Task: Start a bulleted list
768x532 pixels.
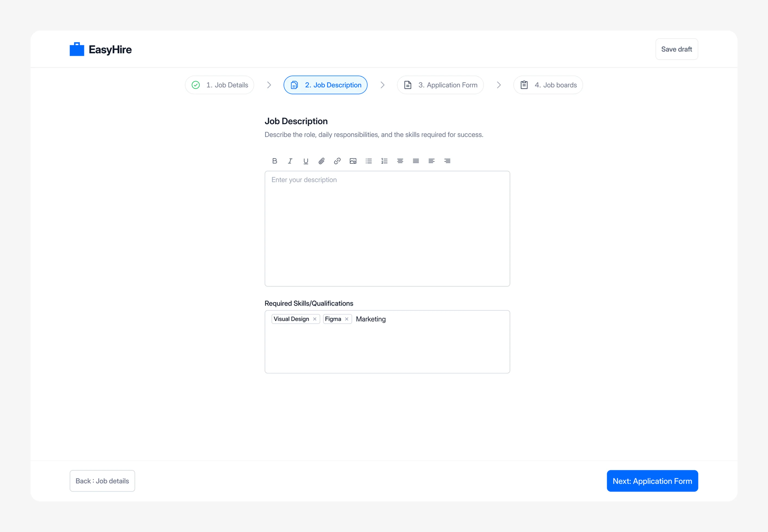Action: (368, 161)
